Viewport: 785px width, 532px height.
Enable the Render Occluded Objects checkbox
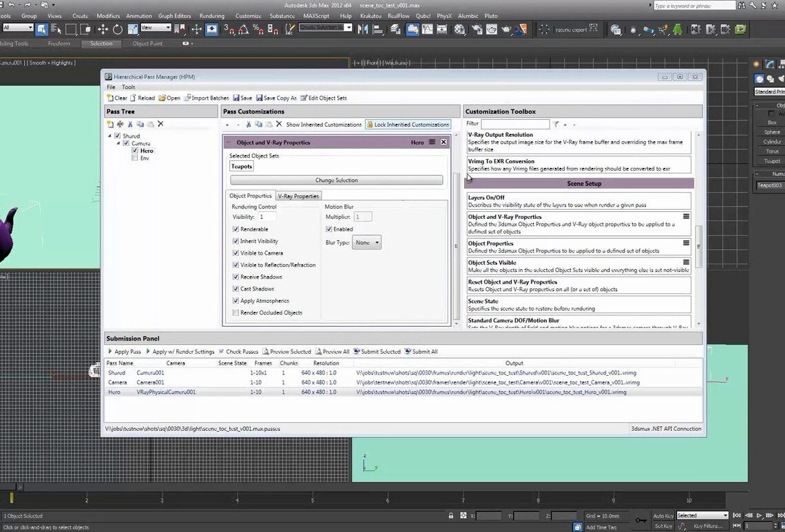[x=235, y=312]
